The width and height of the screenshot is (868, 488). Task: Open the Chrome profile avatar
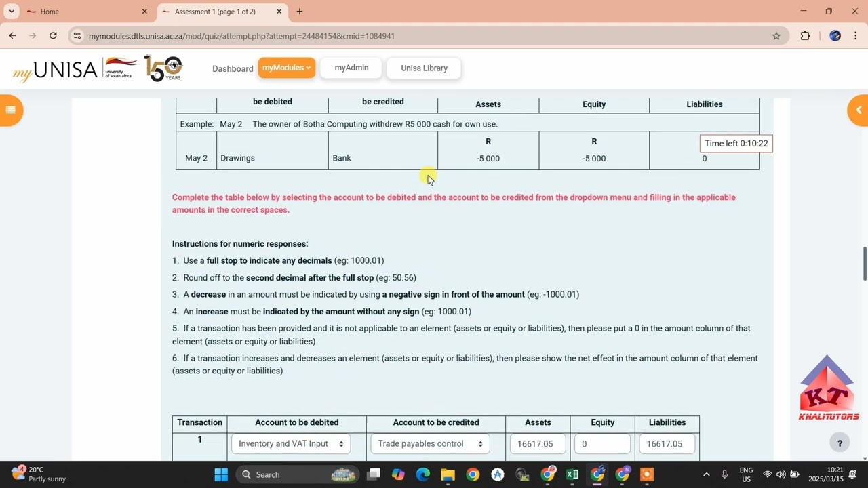[835, 36]
